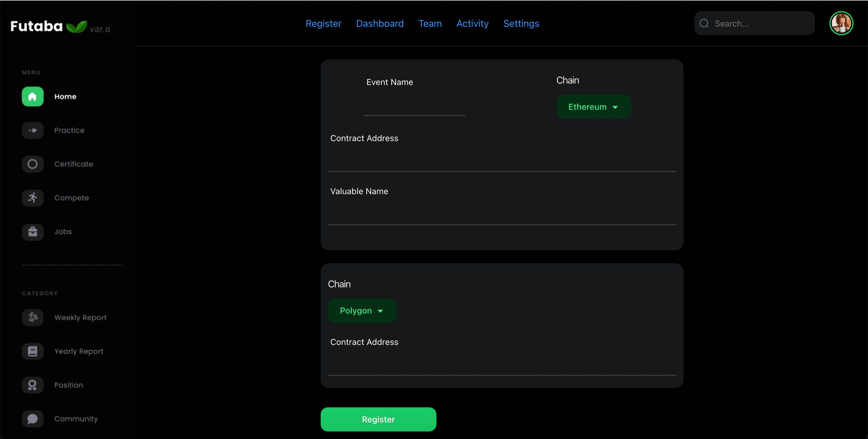Screen dimensions: 868x439
Task: Focus the Search input field
Action: point(754,23)
